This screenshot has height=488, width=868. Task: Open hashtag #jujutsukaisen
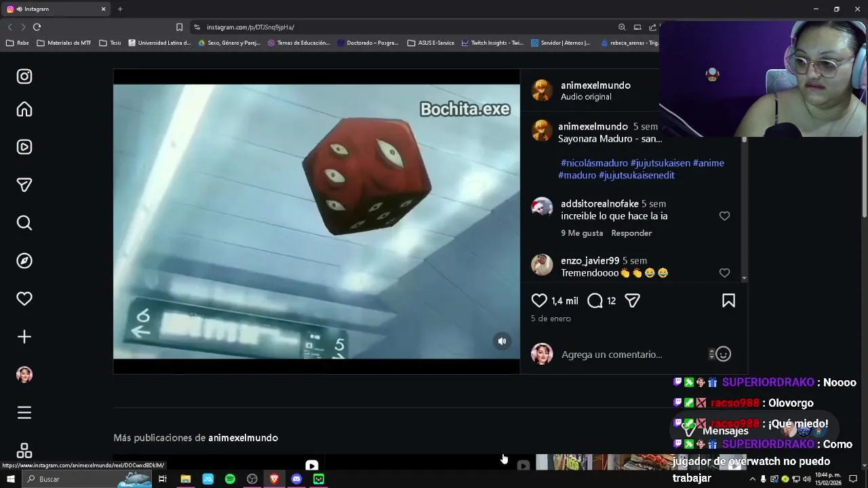tap(660, 163)
